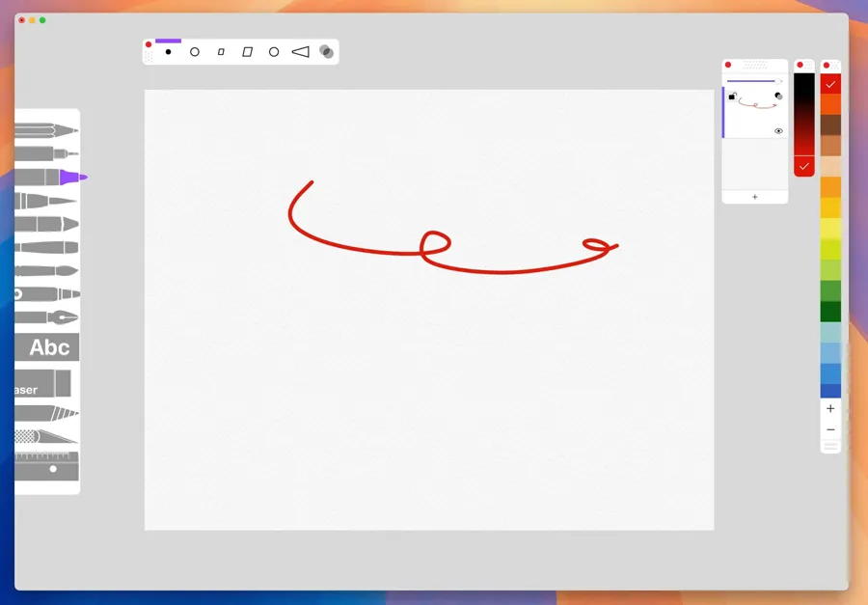The image size is (868, 605).
Task: Pick the eraser tool
Action: point(43,385)
